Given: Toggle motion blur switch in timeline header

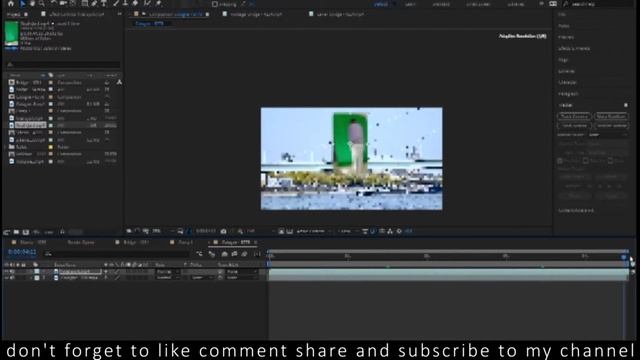Looking at the screenshot, I should click(x=244, y=254).
